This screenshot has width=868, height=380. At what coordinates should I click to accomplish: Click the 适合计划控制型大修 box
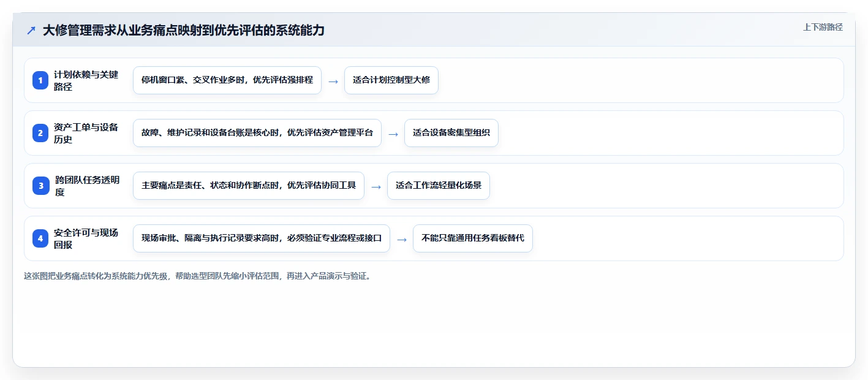(391, 80)
